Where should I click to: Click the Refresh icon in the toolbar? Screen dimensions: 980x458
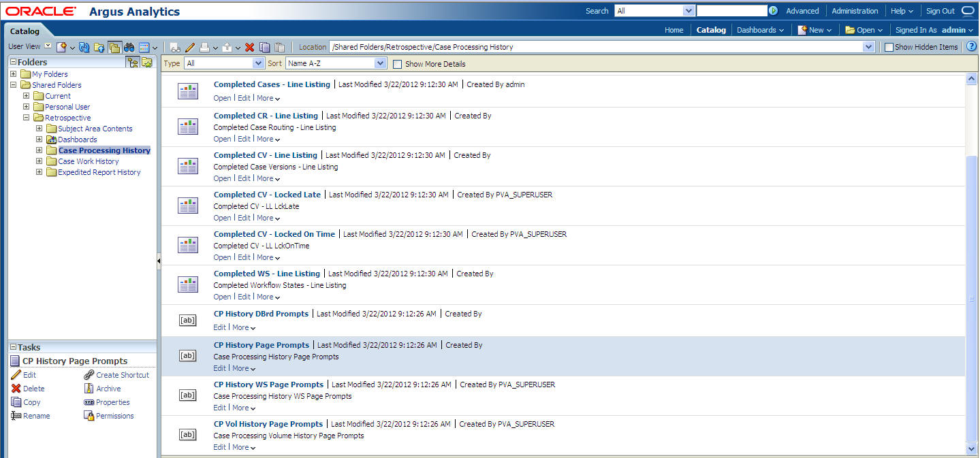click(x=84, y=47)
